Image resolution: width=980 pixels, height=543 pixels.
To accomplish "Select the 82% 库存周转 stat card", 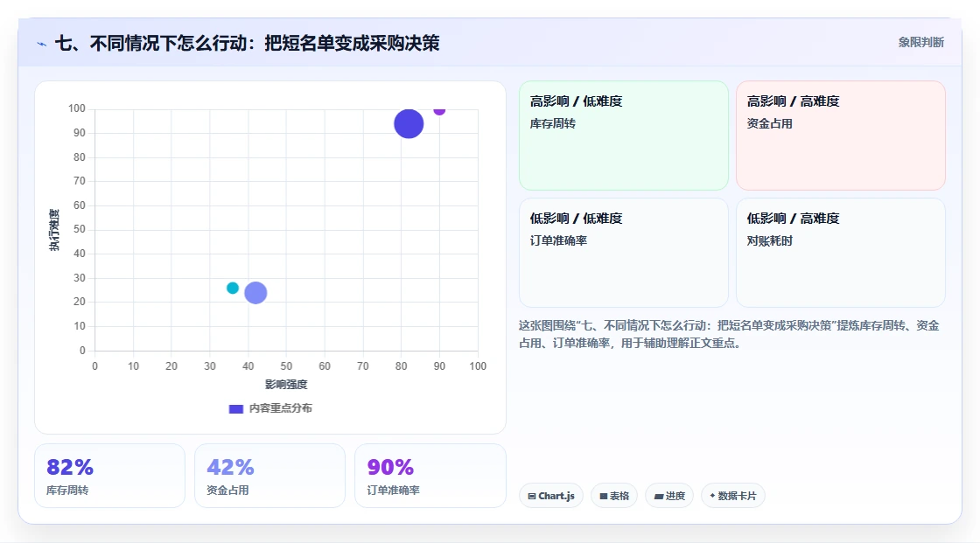I will point(110,476).
